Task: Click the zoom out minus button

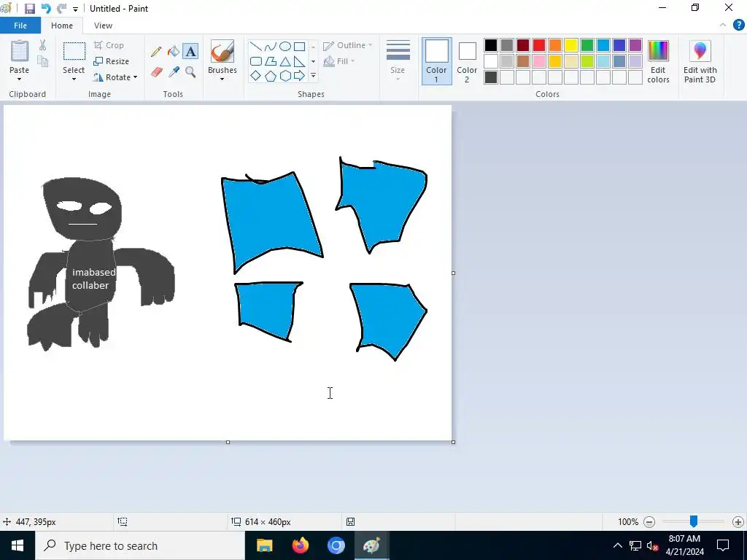Action: 649,522
